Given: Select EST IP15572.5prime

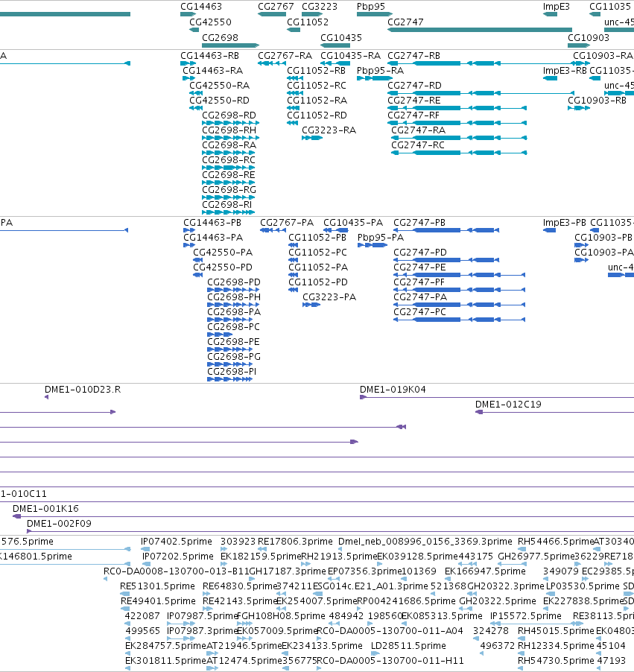Looking at the screenshot, I should (525, 616).
